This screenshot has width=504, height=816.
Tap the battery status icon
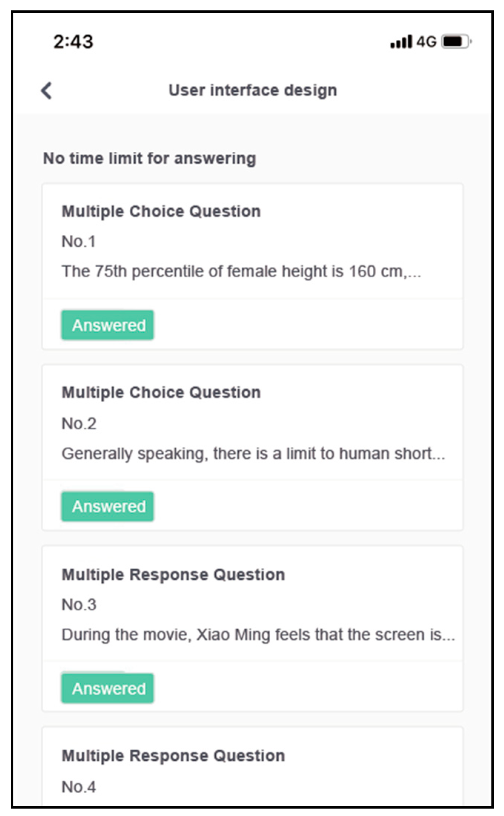tap(456, 42)
